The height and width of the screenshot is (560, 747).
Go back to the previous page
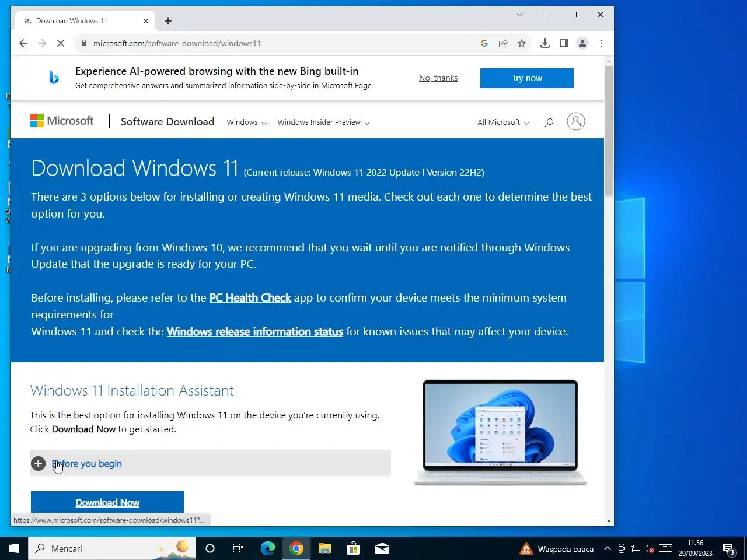[23, 43]
